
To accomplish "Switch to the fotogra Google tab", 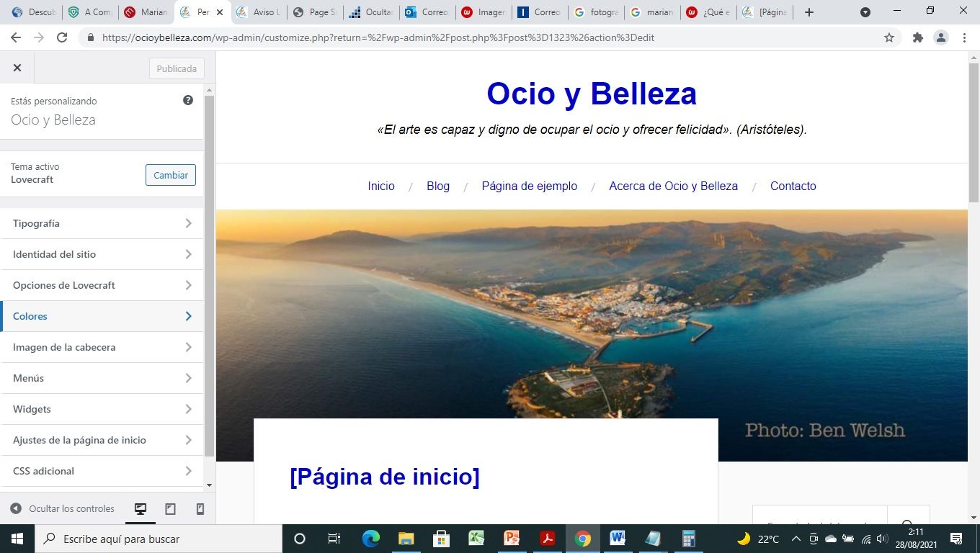I will 595,12.
